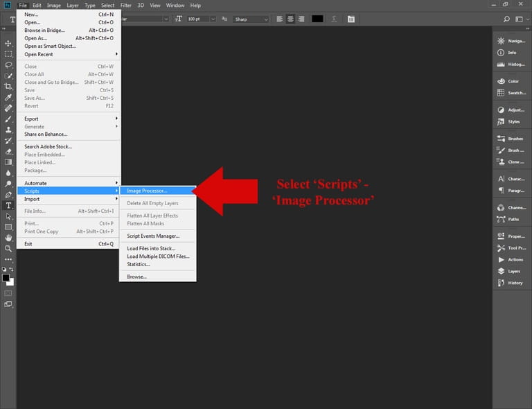Swap foreground and background colors
Screen dimensions: 532x409
click(x=11, y=269)
